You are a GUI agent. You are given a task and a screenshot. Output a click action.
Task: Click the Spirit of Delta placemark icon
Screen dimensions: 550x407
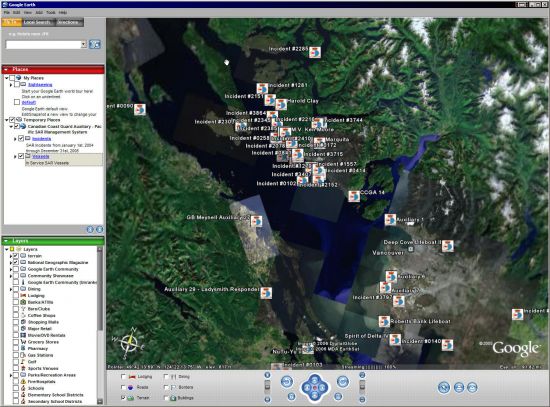click(x=395, y=339)
